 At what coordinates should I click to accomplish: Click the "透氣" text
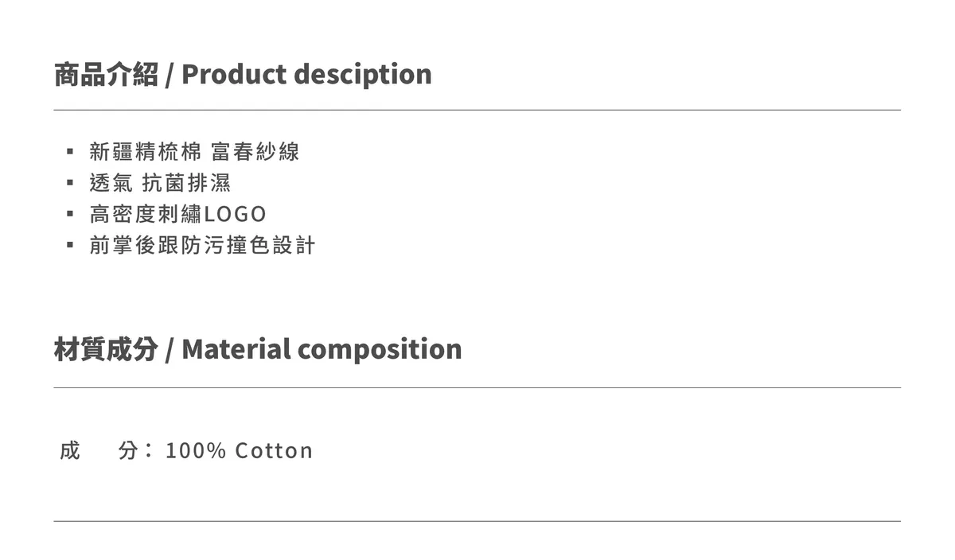pyautogui.click(x=111, y=183)
